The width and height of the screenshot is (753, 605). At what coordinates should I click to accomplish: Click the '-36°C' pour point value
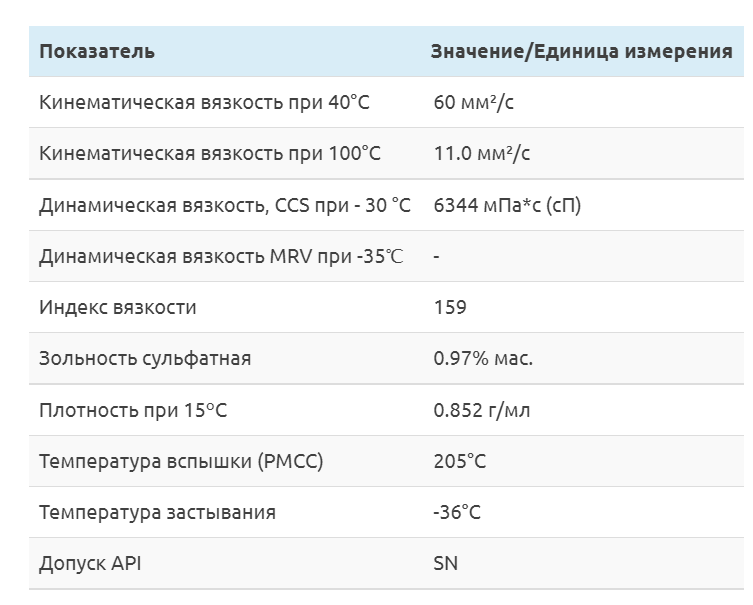click(x=456, y=513)
